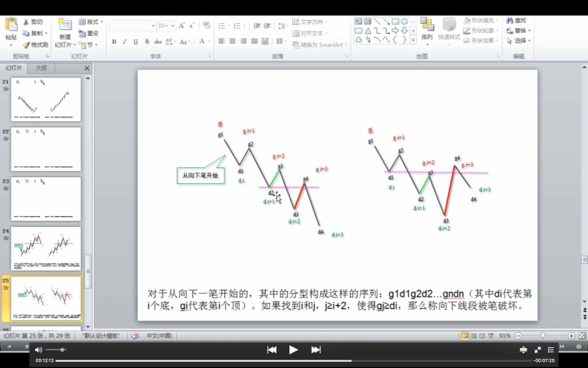
Task: Select the Format Painter (格式刷) tool
Action: [x=26, y=44]
